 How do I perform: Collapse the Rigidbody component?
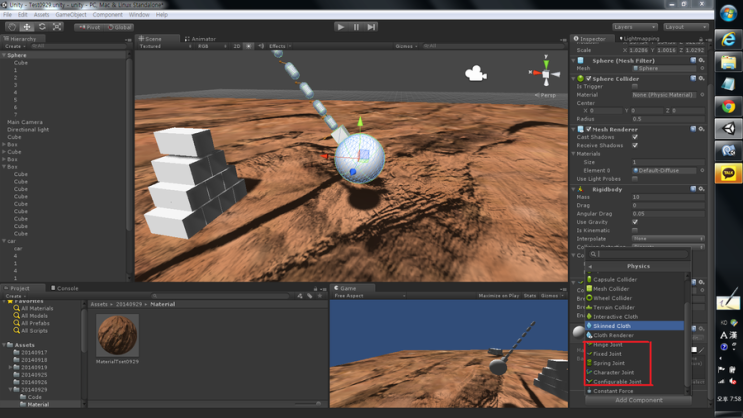[x=573, y=189]
